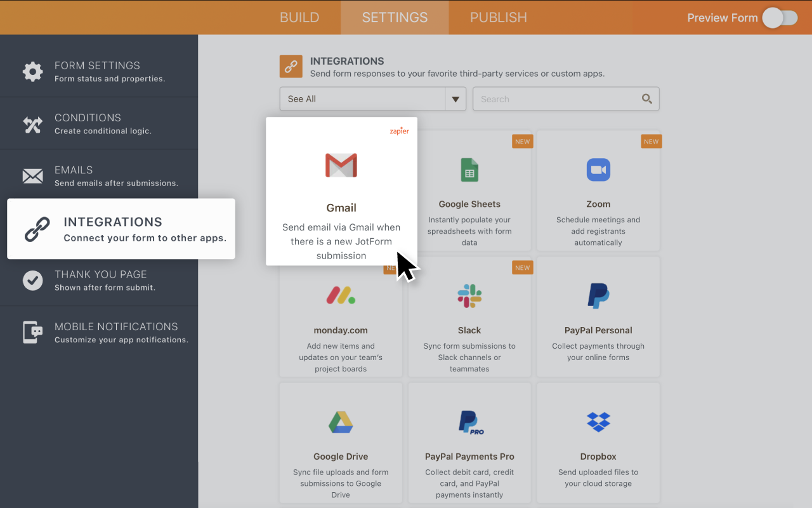This screenshot has width=812, height=508.
Task: Select the Slack integration icon
Action: (x=469, y=295)
